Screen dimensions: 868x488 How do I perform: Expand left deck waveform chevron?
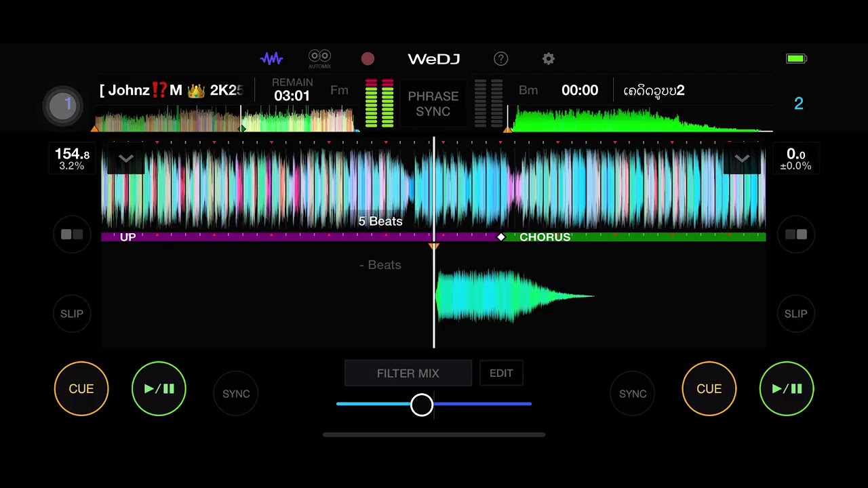pos(126,159)
